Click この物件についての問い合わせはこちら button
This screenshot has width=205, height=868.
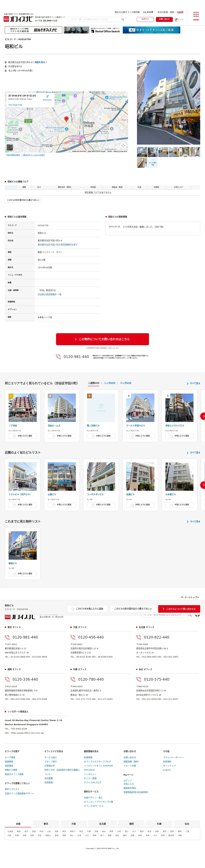(x=102, y=339)
